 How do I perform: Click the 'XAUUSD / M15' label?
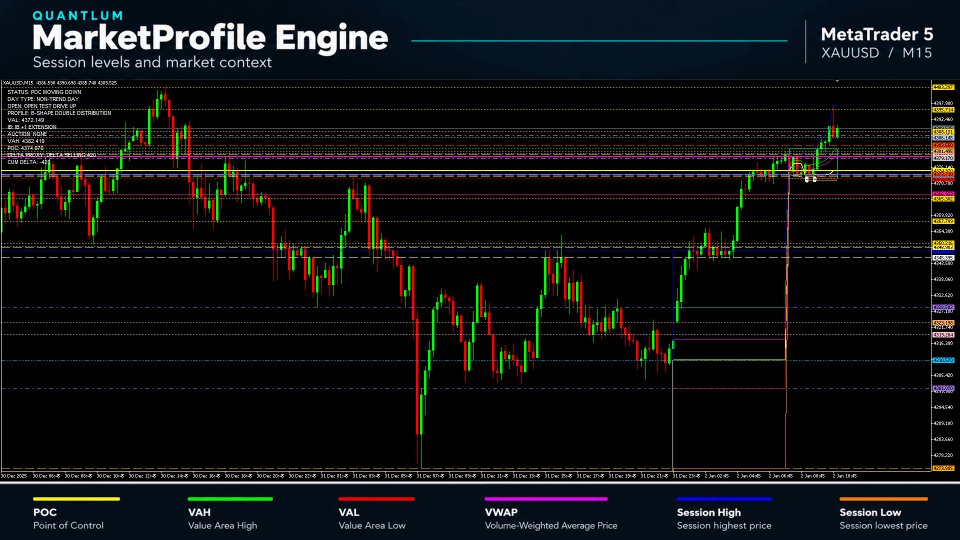click(877, 53)
